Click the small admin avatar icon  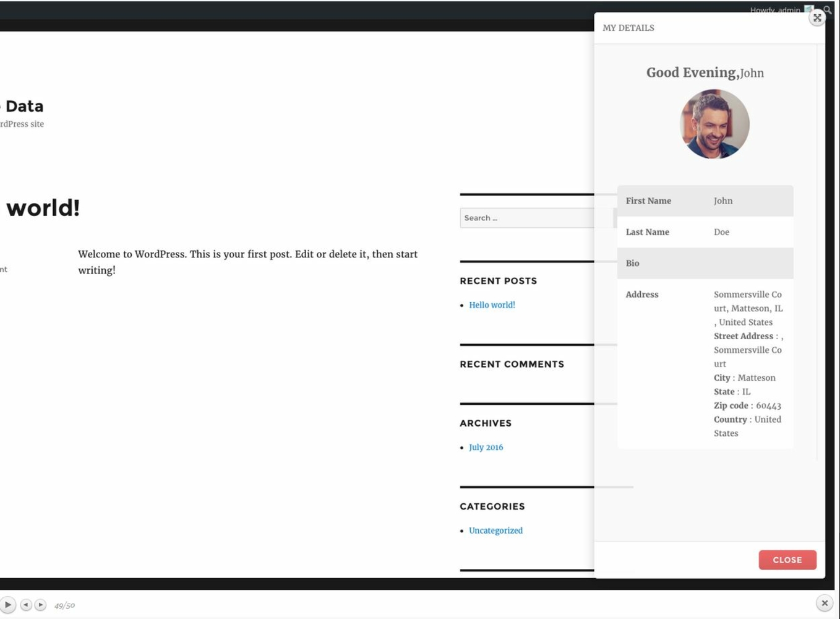click(808, 9)
